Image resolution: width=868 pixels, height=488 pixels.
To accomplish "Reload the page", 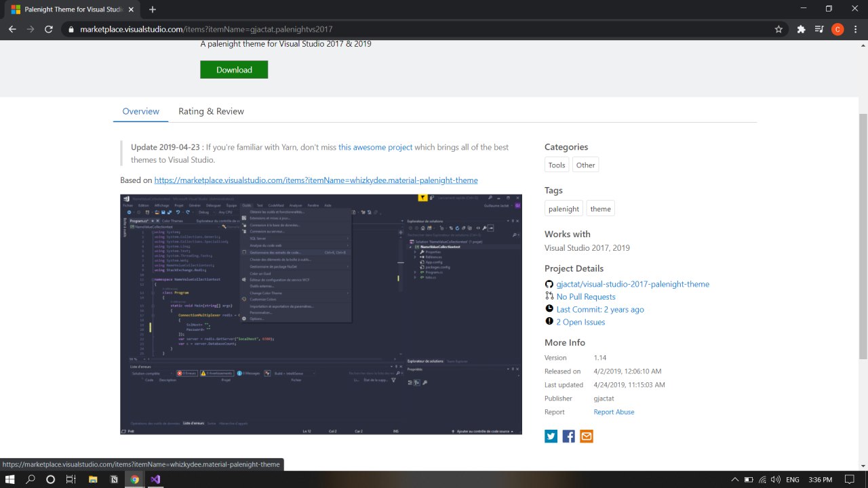I will pos(49,29).
